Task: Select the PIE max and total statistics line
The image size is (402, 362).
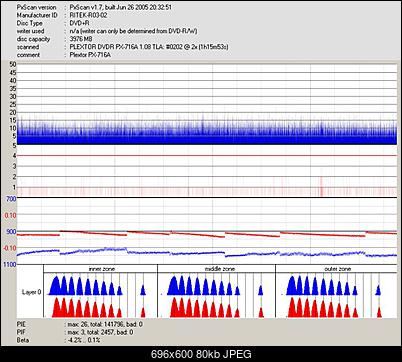Action: click(104, 324)
